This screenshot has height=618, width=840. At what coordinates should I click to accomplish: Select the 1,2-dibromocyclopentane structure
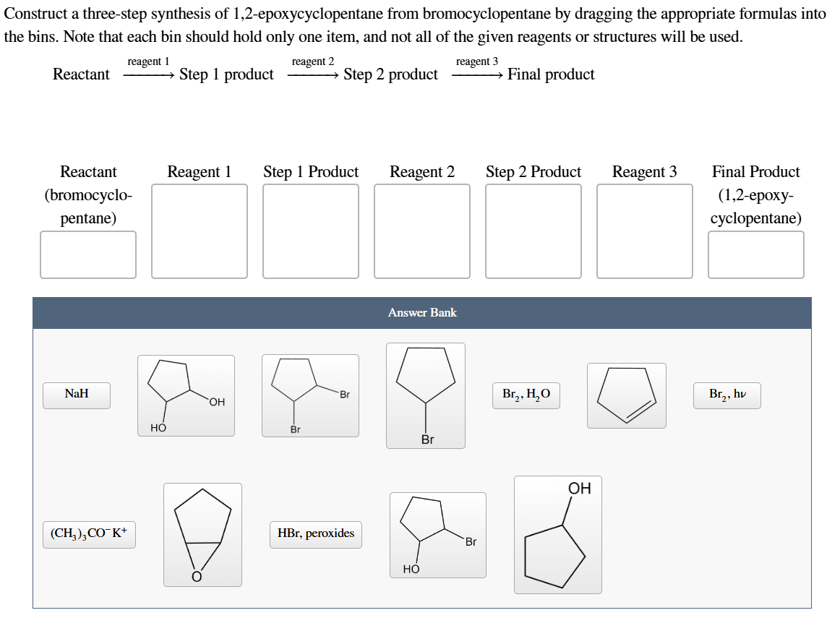coord(310,394)
